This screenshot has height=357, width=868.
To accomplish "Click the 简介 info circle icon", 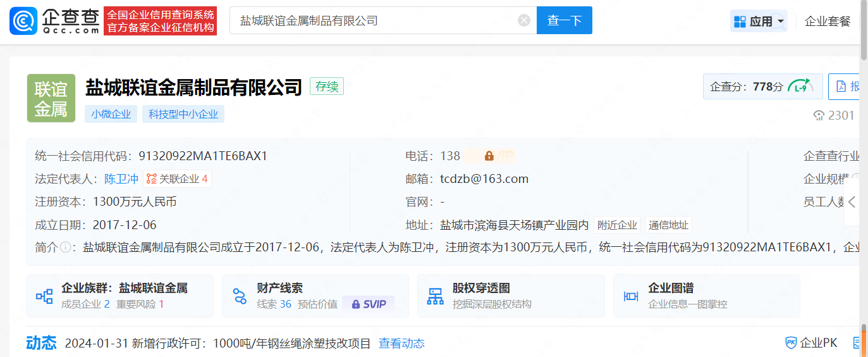I will pyautogui.click(x=65, y=247).
